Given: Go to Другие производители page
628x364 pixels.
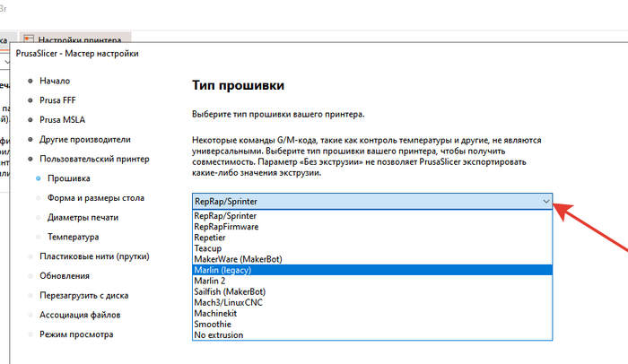Looking at the screenshot, I should tap(85, 139).
